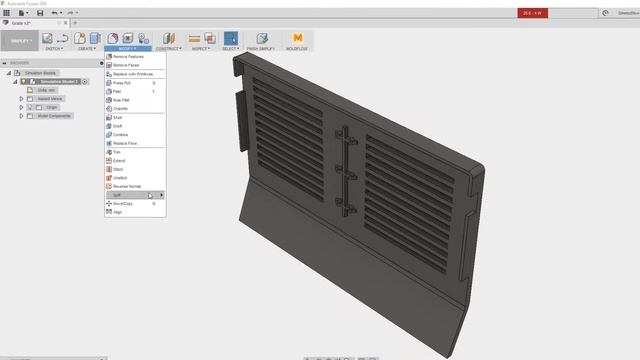Click the Stop Sketch arrow icon

click(x=62, y=38)
